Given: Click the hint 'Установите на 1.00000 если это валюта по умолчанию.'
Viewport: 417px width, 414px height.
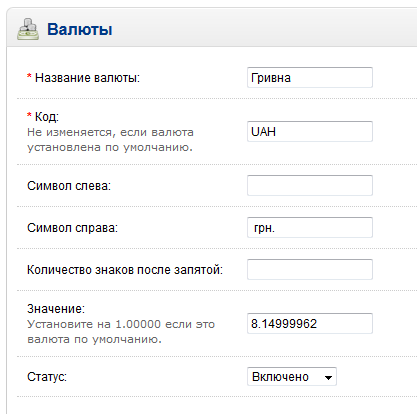Looking at the screenshot, I should 121,332.
